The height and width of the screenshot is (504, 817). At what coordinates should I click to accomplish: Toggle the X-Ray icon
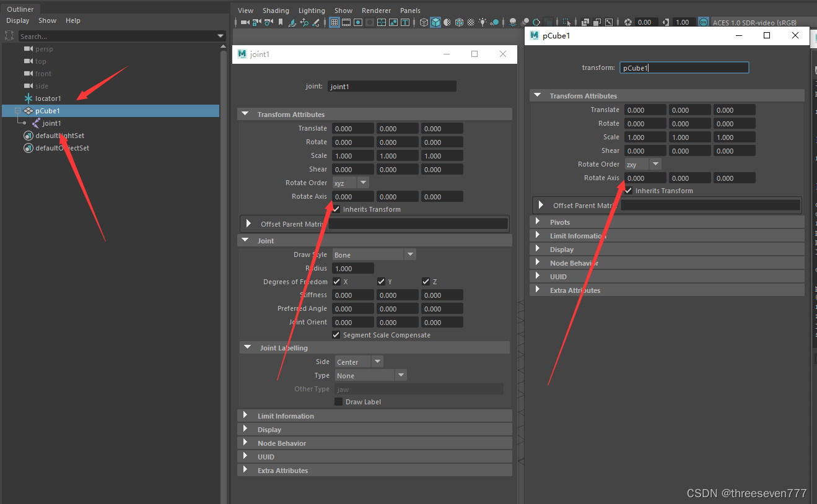[585, 22]
